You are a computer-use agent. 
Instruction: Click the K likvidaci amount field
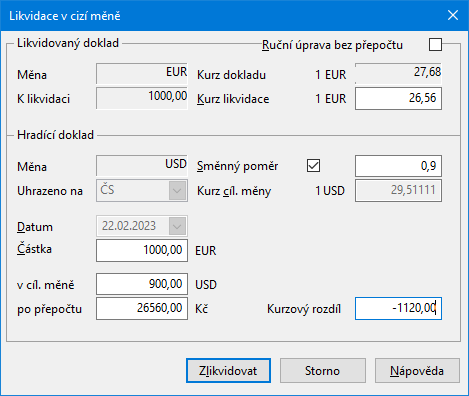pos(142,98)
